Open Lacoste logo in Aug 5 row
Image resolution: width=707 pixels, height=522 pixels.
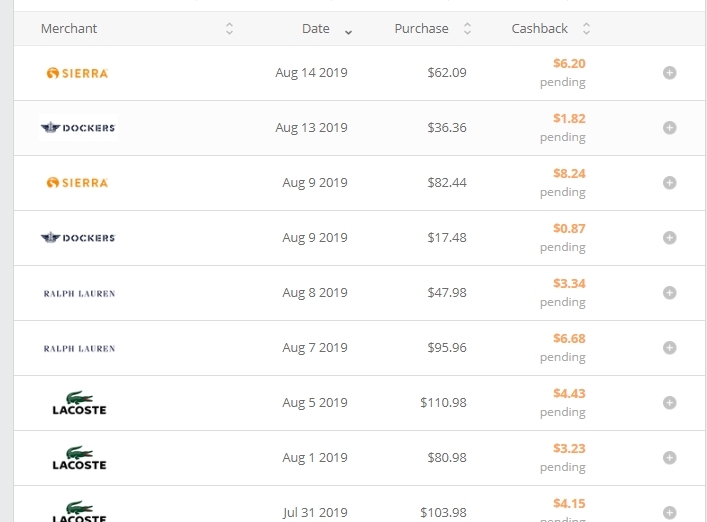point(79,403)
